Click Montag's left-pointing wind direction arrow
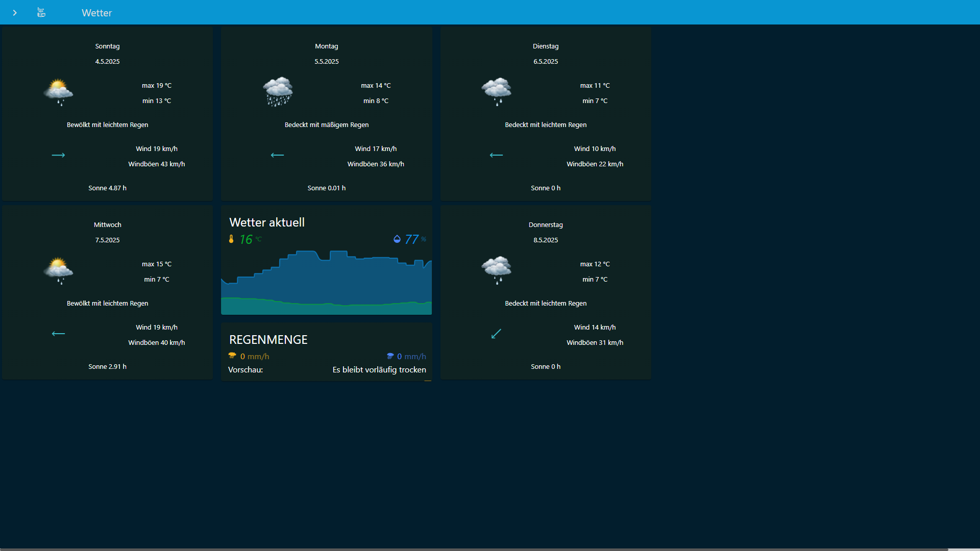This screenshot has width=980, height=551. (277, 155)
